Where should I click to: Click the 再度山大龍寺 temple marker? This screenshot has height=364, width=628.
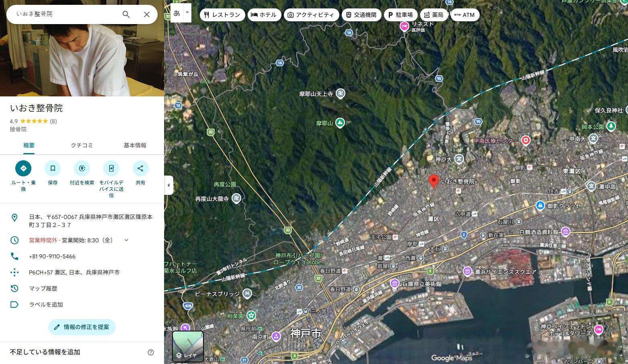pos(236,198)
